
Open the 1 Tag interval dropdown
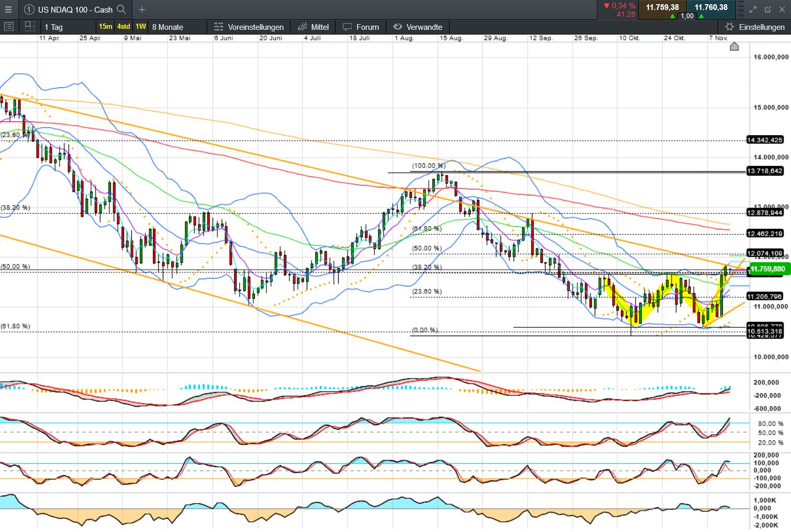[53, 27]
